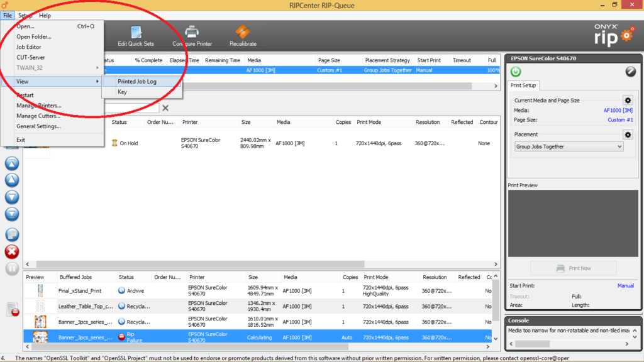
Task: Open the Help menu
Action: [45, 15]
